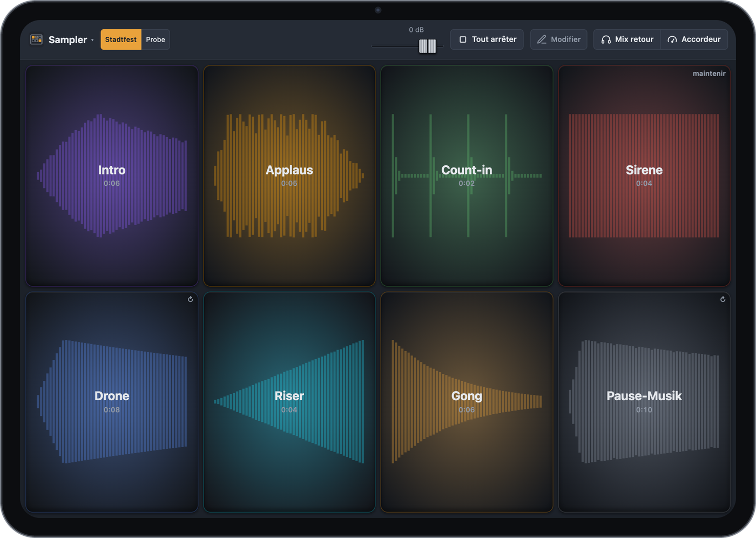The height and width of the screenshot is (538, 756).
Task: Switch to the Stadtfest bank tab
Action: [x=121, y=39]
